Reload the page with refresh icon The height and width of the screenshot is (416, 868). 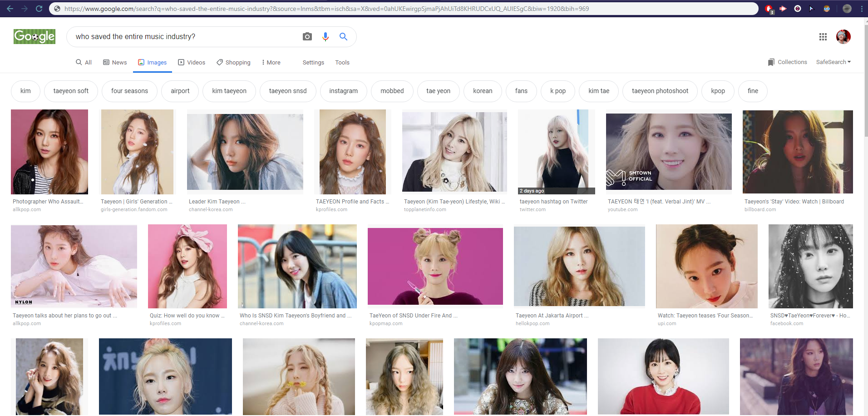(39, 9)
